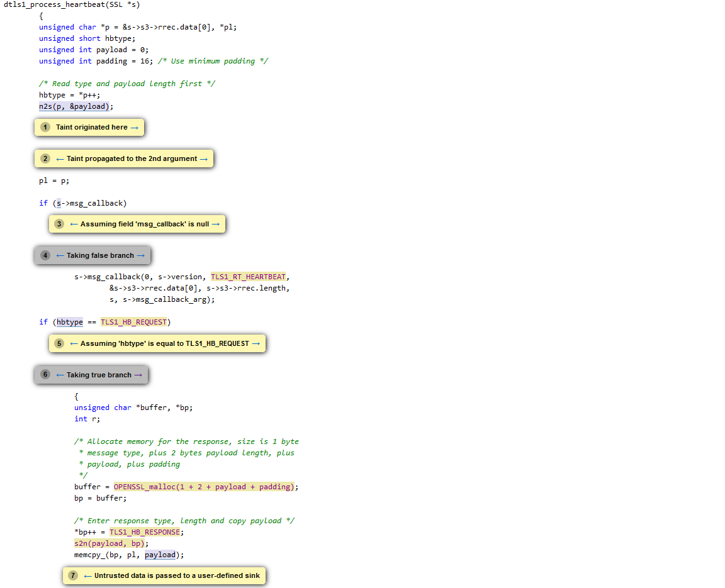Image resolution: width=725 pixels, height=588 pixels.
Task: Click highlighted TLS1_HB_REQUEST macro
Action: [x=133, y=322]
